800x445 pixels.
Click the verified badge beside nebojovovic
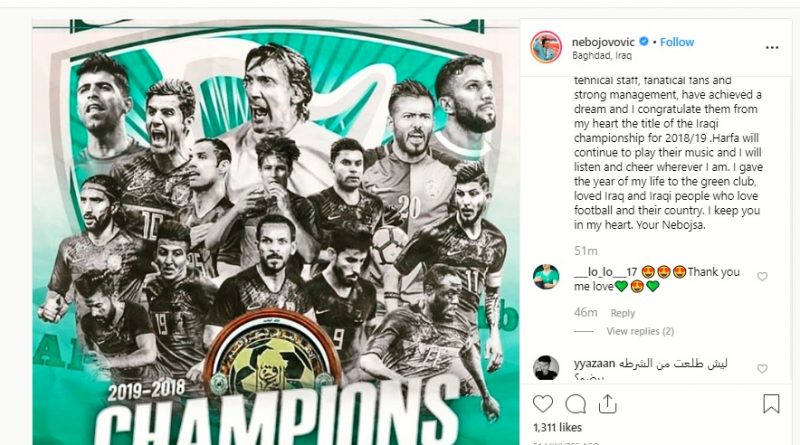[x=644, y=41]
